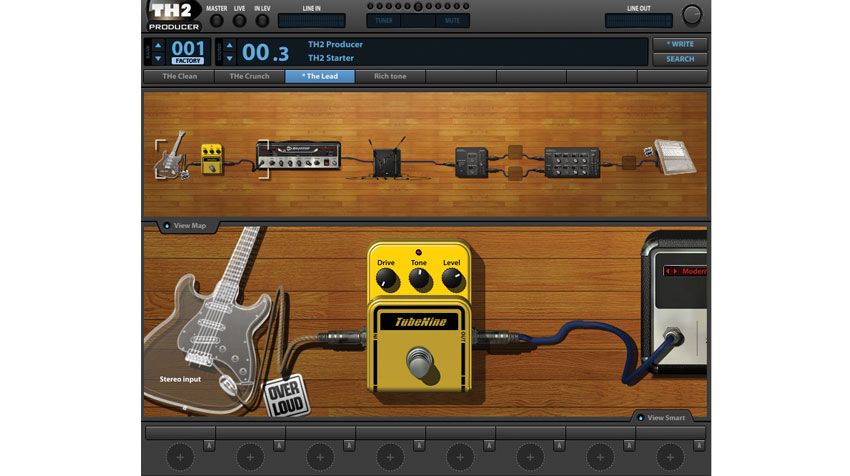Adjust the IN LEV knob

262,21
